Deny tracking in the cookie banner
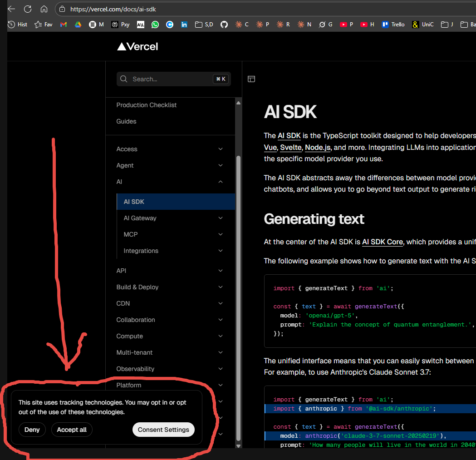The width and height of the screenshot is (476, 460). coord(32,430)
